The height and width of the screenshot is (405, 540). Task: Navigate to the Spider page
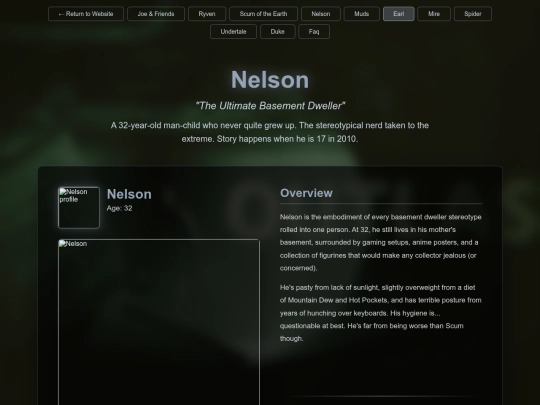[x=473, y=14]
